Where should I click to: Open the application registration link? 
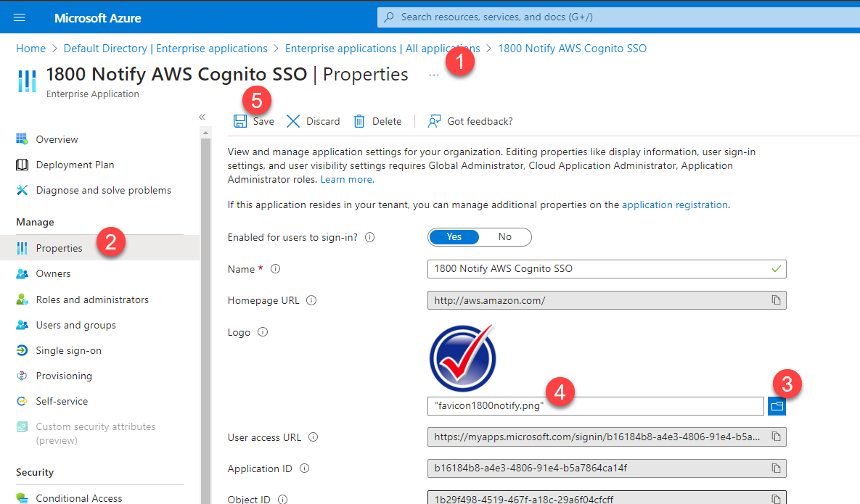(x=675, y=205)
